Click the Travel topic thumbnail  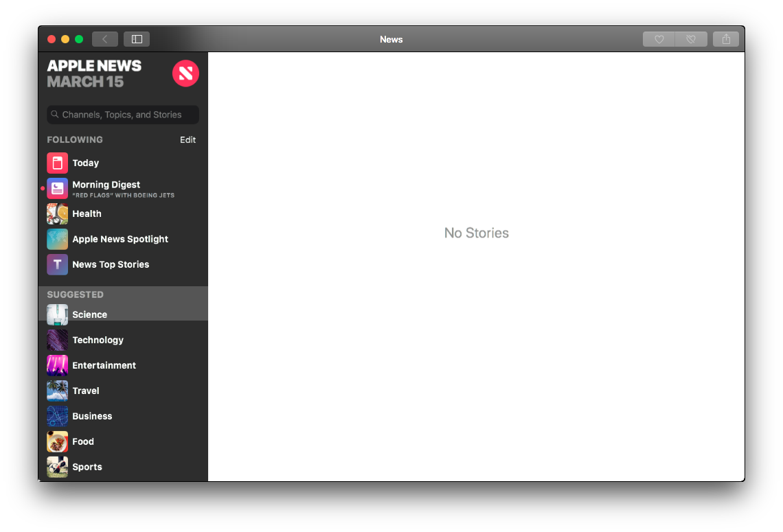coord(58,391)
